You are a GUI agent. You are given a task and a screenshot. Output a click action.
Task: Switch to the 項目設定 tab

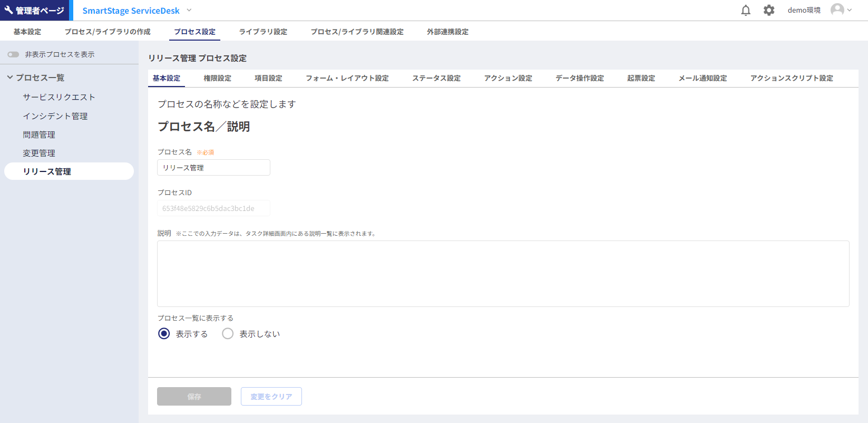(269, 78)
